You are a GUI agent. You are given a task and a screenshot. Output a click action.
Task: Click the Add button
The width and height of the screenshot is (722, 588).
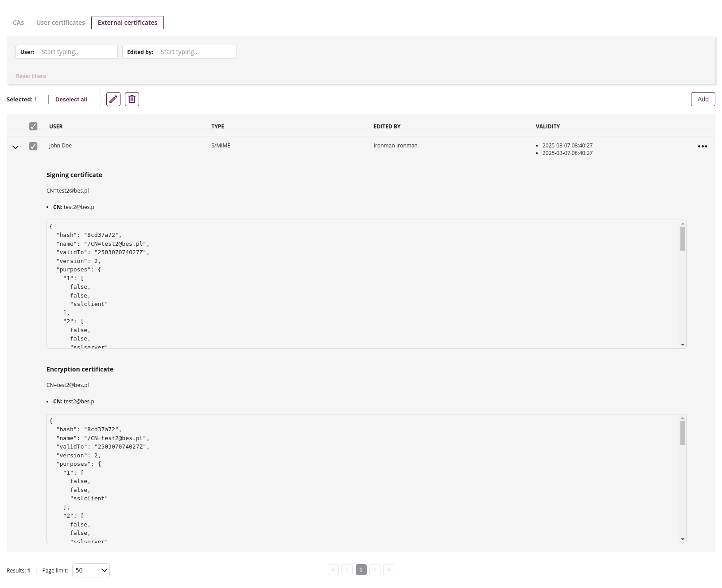[x=703, y=99]
